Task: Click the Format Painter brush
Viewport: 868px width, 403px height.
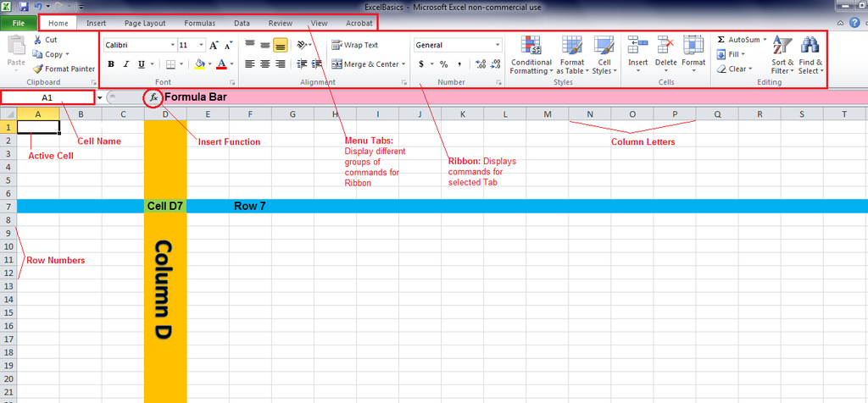Action: click(x=37, y=69)
